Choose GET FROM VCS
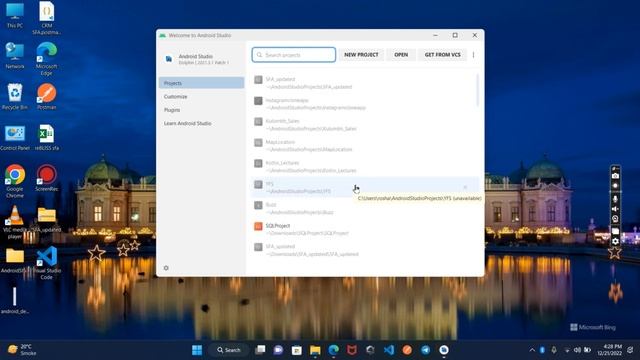This screenshot has width=640, height=360. (442, 55)
